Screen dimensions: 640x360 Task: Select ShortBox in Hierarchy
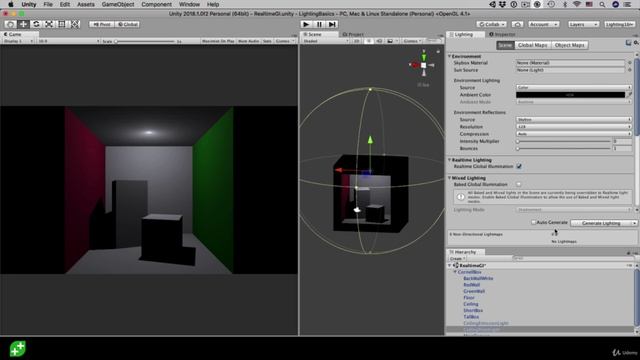coord(473,311)
